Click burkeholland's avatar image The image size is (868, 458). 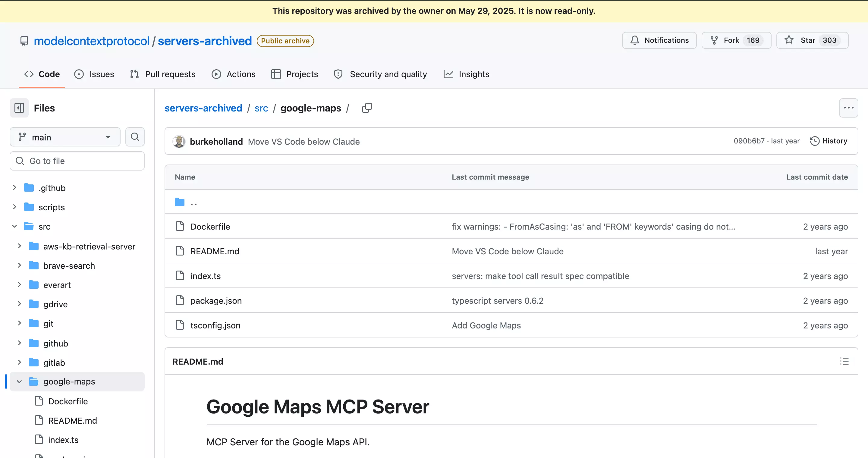[179, 141]
